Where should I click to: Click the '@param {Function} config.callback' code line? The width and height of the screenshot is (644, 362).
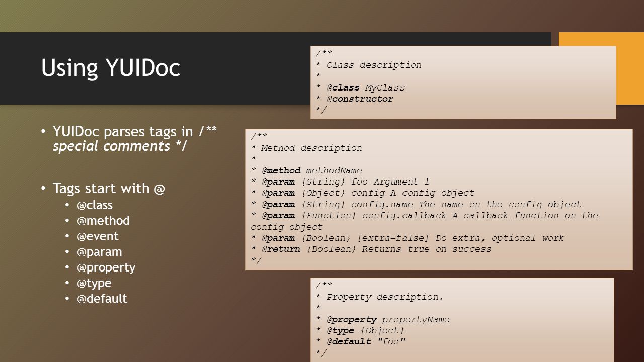coord(425,221)
